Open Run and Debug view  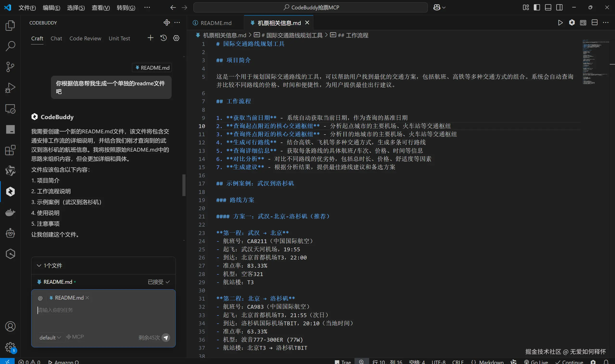[x=10, y=87]
